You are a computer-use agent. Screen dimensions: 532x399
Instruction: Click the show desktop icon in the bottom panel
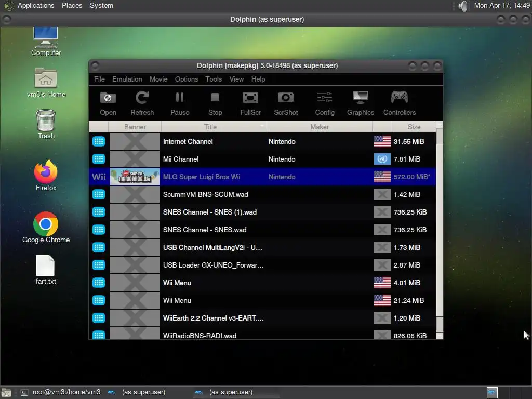[x=6, y=393]
